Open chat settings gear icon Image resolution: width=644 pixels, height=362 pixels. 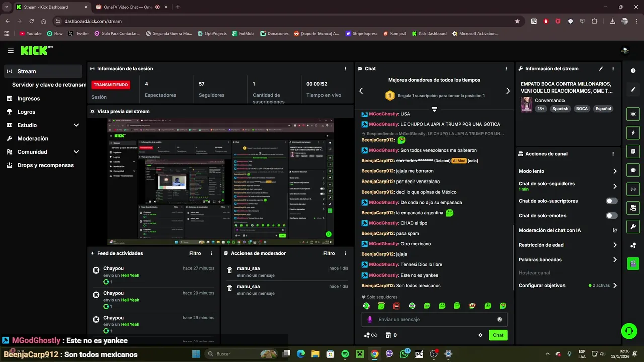[480, 335]
